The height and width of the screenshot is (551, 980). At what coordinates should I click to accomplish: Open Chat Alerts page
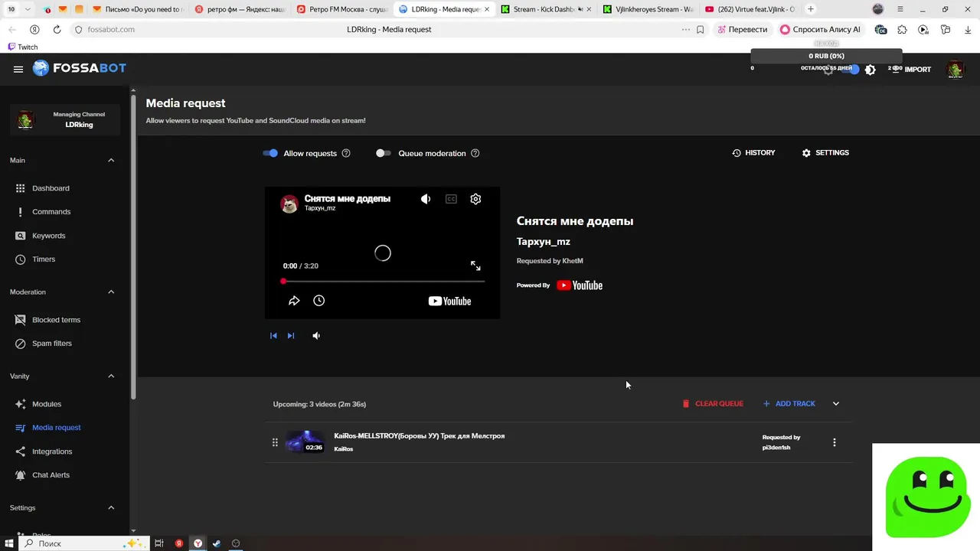pyautogui.click(x=51, y=475)
